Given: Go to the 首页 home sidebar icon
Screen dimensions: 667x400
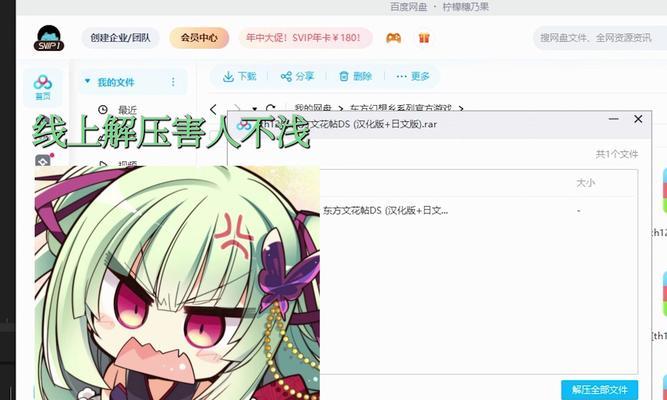Looking at the screenshot, I should click(x=43, y=87).
